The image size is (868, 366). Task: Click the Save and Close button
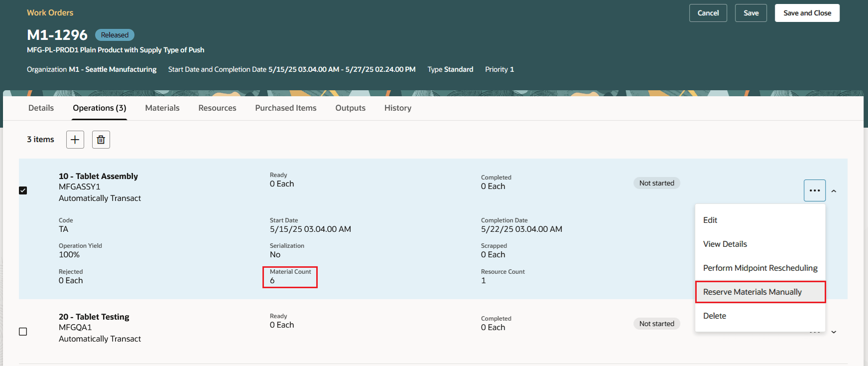[x=807, y=13]
